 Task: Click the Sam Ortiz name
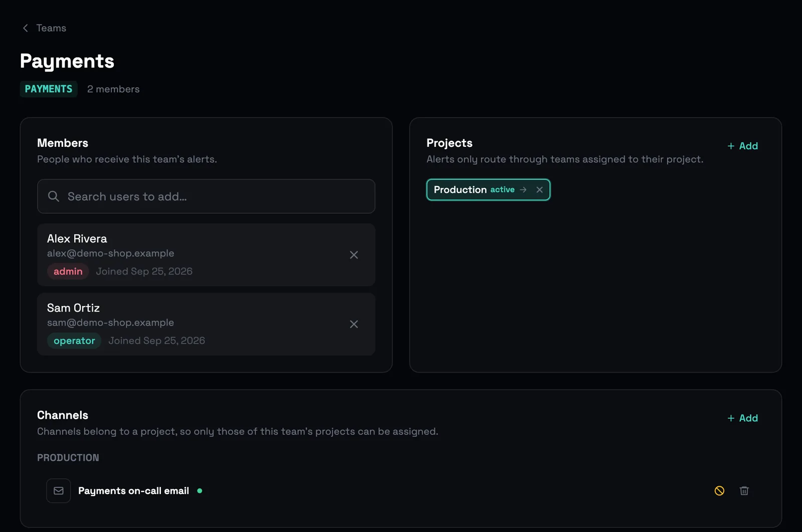click(x=73, y=308)
